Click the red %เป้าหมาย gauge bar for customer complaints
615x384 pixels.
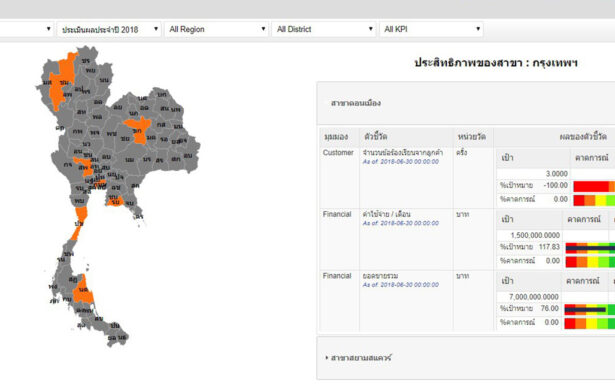tap(594, 186)
